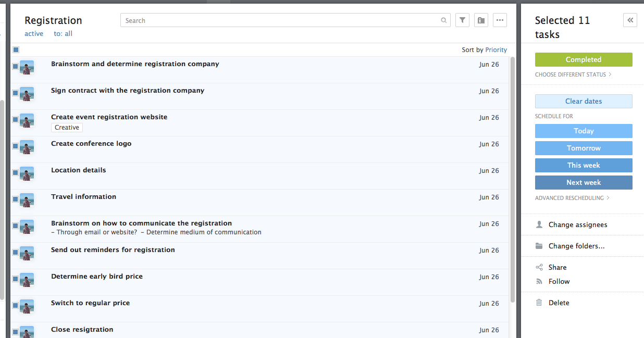Viewport: 644px width, 338px height.
Task: Select the Change assignees option
Action: point(577,224)
